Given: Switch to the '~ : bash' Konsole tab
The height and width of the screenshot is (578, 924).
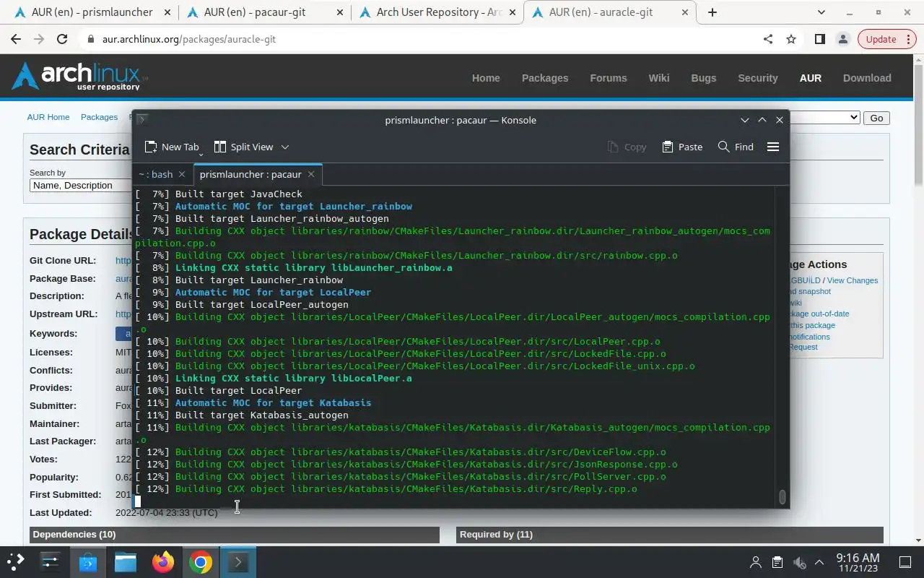Looking at the screenshot, I should (156, 174).
